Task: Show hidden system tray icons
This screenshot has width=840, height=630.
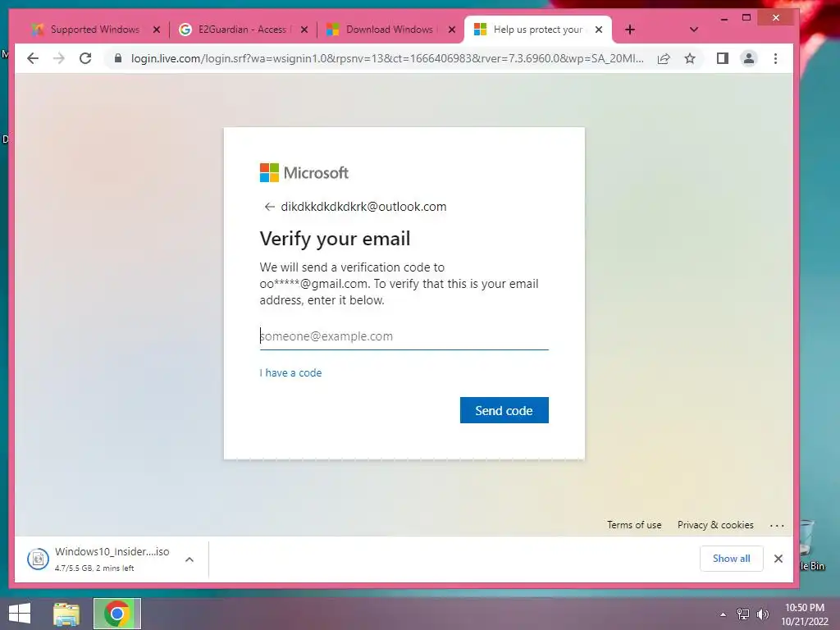Action: [x=724, y=614]
